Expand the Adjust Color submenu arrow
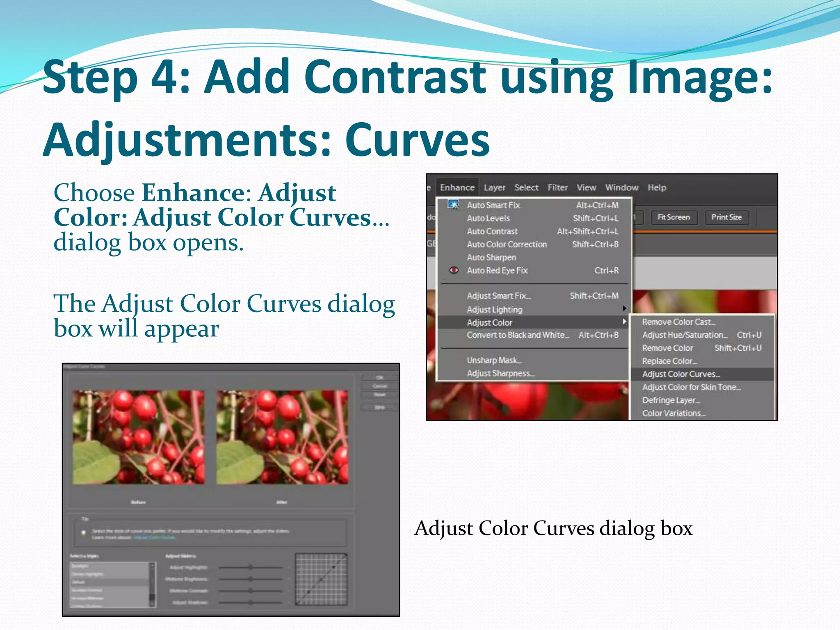Screen dimensions: 840x630 coord(624,322)
